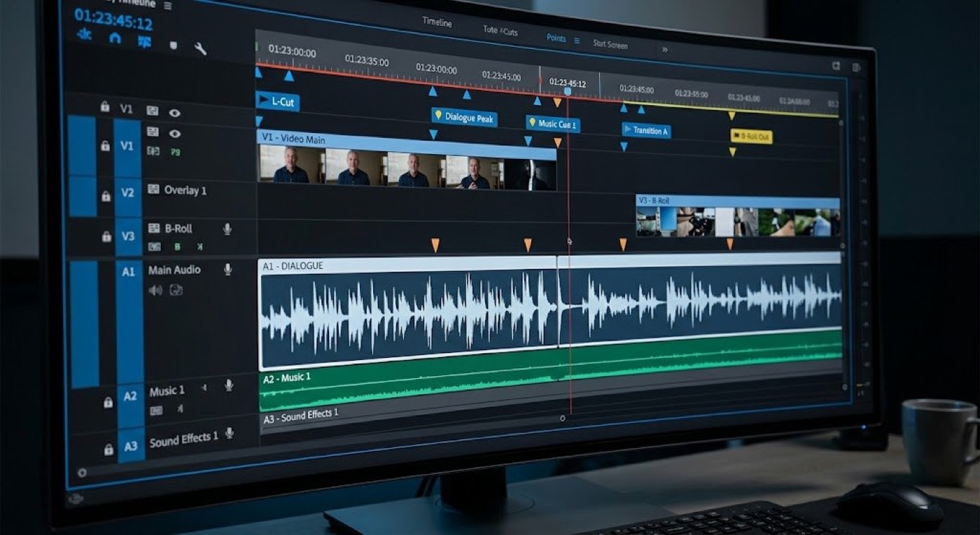Switch to the Timeline tab
The width and height of the screenshot is (980, 535).
437,22
